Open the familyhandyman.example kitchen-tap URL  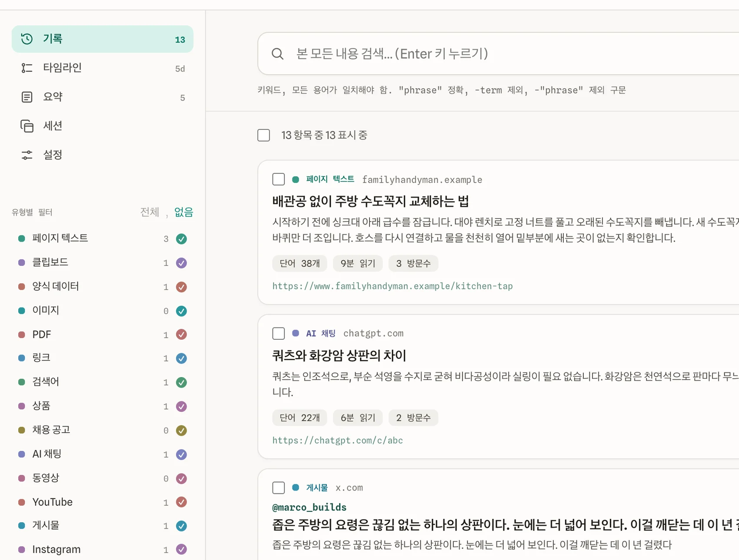click(x=392, y=286)
